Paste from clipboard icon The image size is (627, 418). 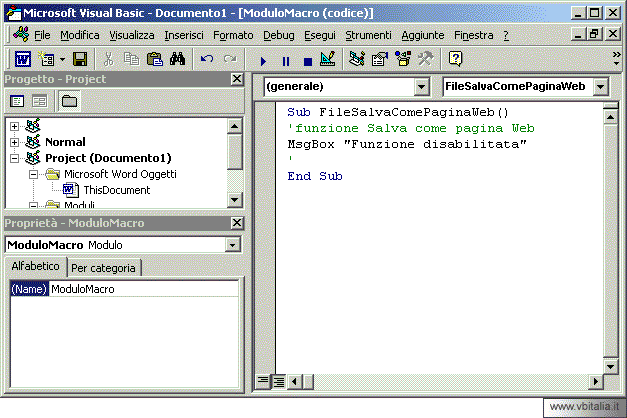tap(155, 60)
